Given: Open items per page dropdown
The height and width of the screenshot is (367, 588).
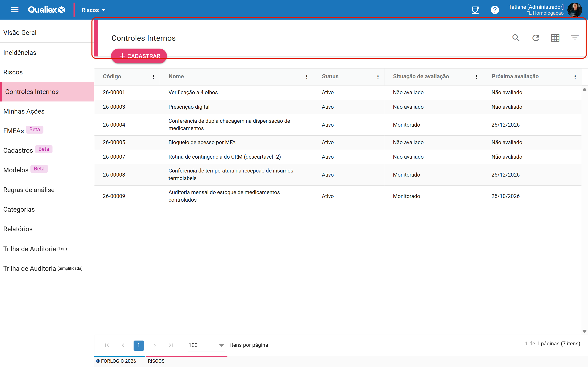Looking at the screenshot, I should pyautogui.click(x=207, y=345).
